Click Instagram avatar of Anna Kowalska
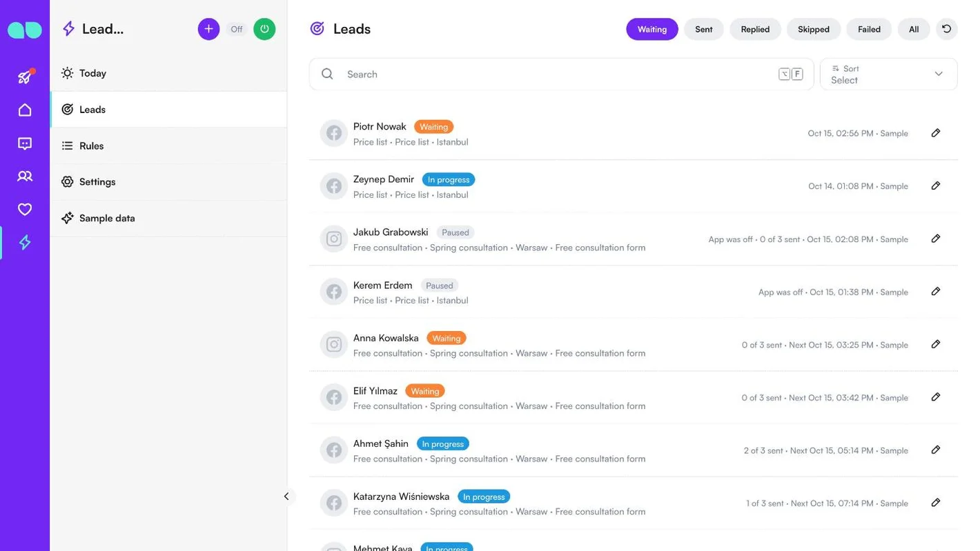Screen dimensions: 980x551 pyautogui.click(x=334, y=344)
